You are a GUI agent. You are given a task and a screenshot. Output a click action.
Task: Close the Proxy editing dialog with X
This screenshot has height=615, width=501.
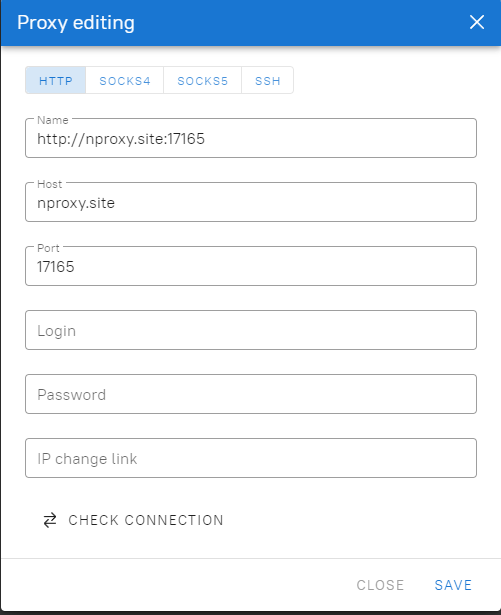(477, 22)
